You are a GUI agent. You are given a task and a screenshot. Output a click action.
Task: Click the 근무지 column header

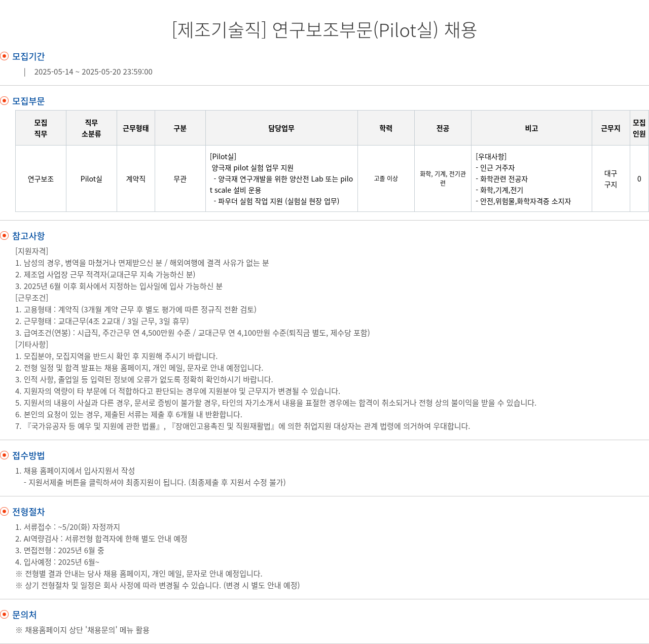pos(610,128)
